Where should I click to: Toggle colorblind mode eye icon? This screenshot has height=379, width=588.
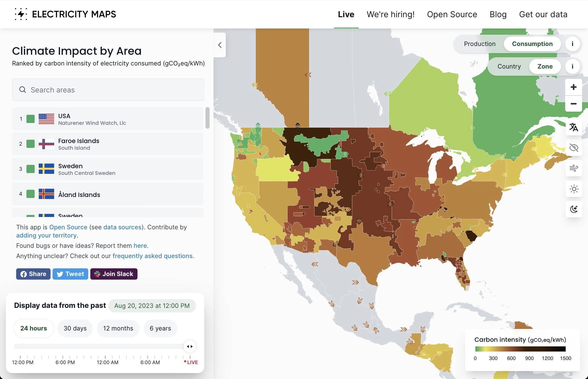coord(574,148)
